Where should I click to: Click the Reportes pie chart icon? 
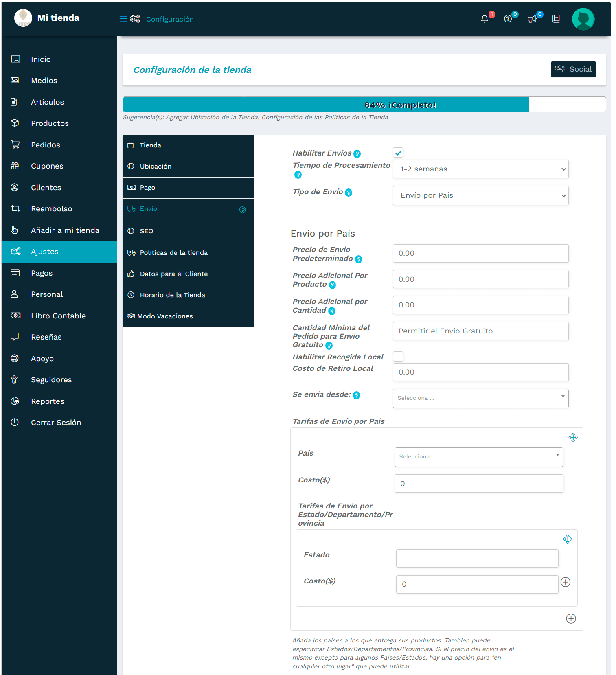15,401
